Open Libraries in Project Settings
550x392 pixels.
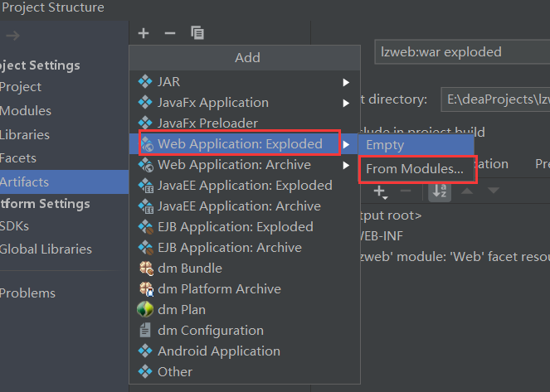[25, 135]
